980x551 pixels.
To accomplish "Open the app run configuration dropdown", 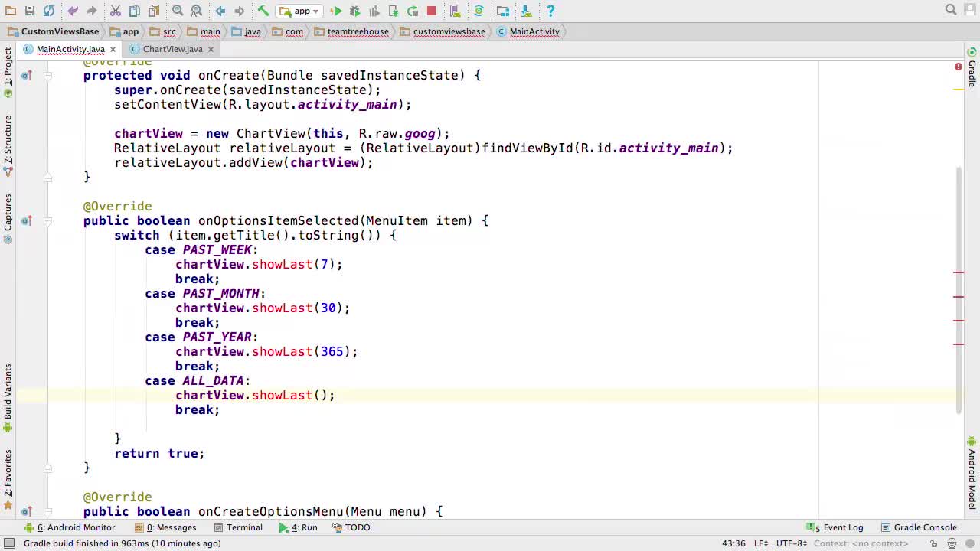I will pyautogui.click(x=299, y=11).
